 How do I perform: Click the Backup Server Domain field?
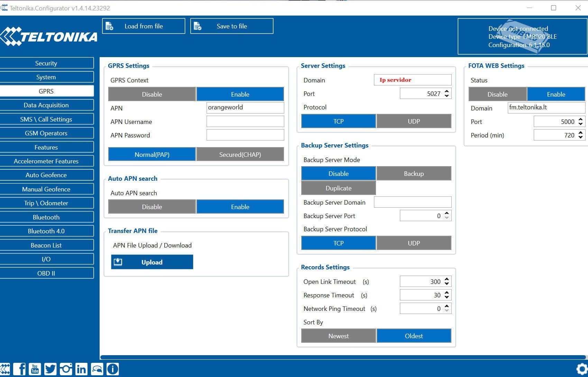(413, 202)
